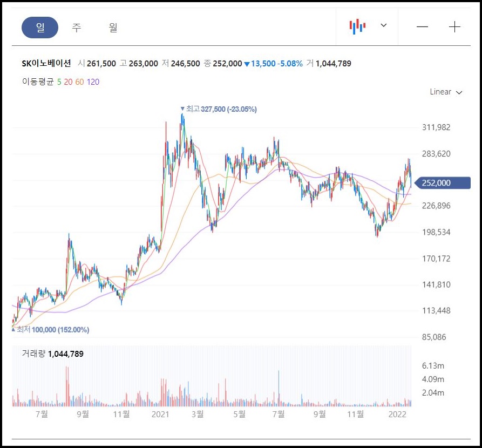Image resolution: width=482 pixels, height=448 pixels.
Task: Click the 85,086 price axis label
Action: pos(434,337)
